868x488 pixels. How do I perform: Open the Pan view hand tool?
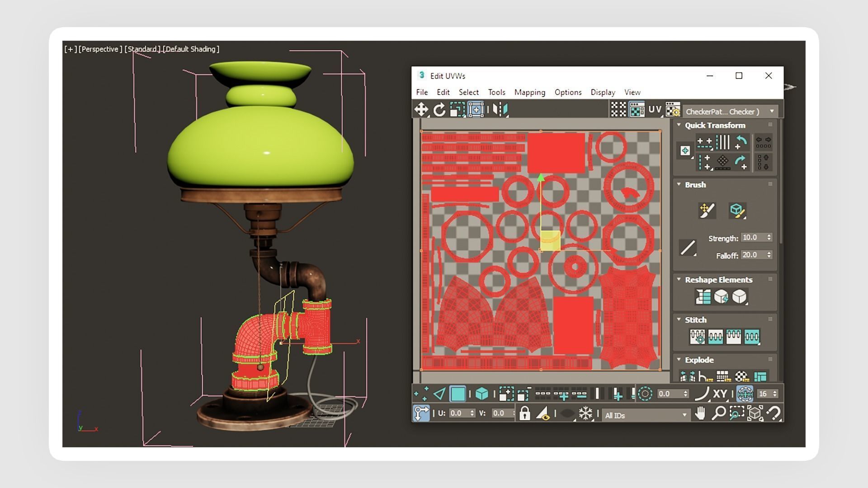tap(700, 413)
